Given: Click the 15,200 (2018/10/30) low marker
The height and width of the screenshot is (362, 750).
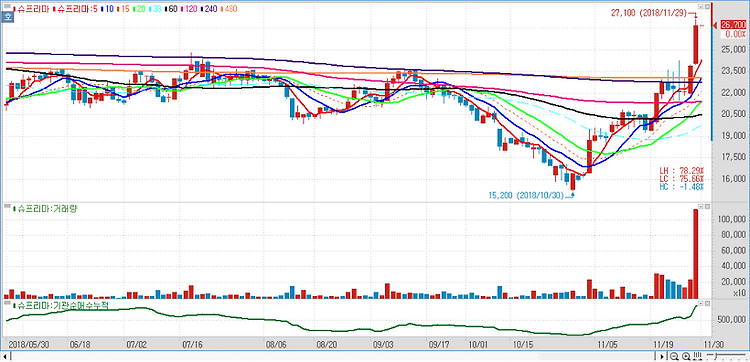Looking at the screenshot, I should 527,195.
